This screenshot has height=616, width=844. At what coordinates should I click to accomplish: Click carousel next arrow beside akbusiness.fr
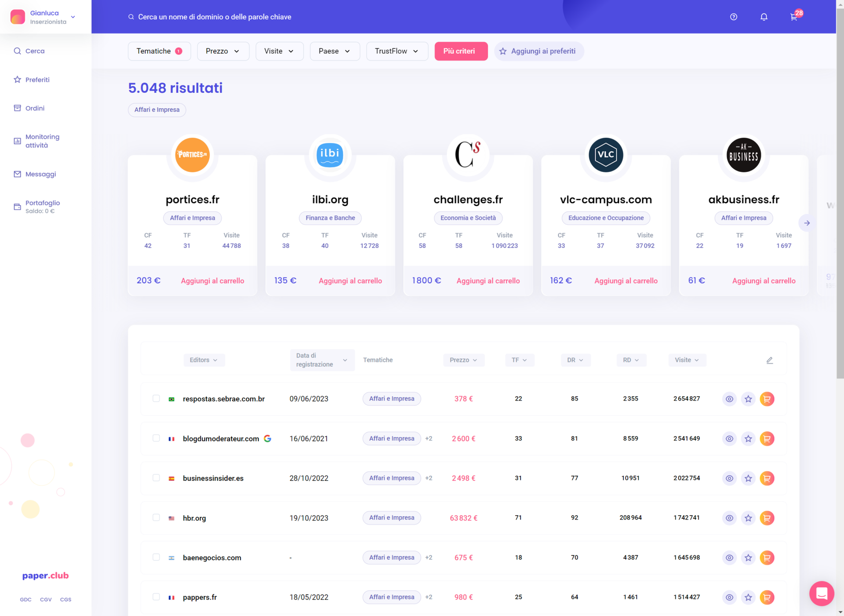[807, 223]
